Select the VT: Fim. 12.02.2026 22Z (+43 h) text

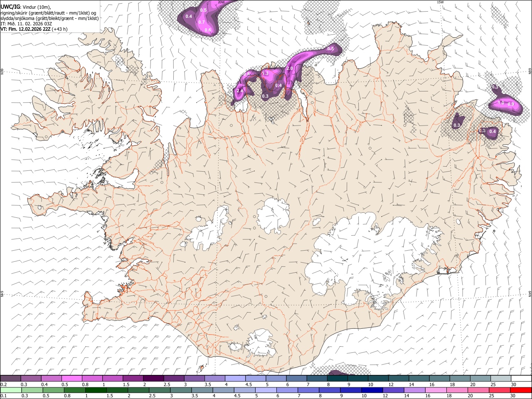34,29
